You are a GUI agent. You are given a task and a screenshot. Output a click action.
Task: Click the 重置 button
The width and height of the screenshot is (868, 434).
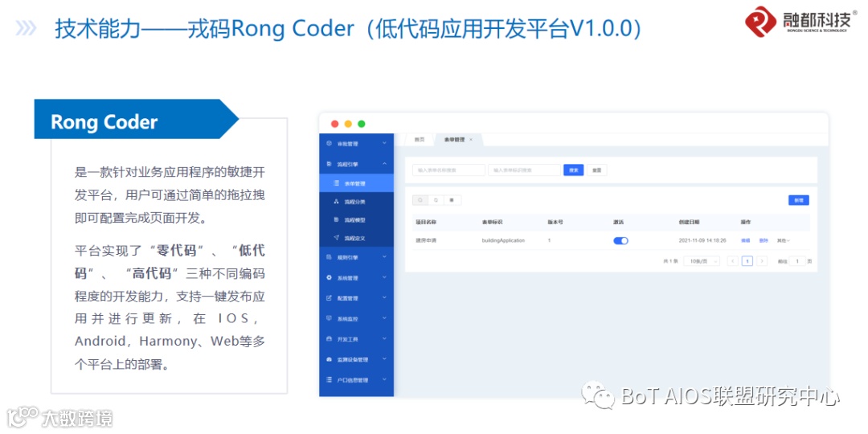(x=596, y=170)
